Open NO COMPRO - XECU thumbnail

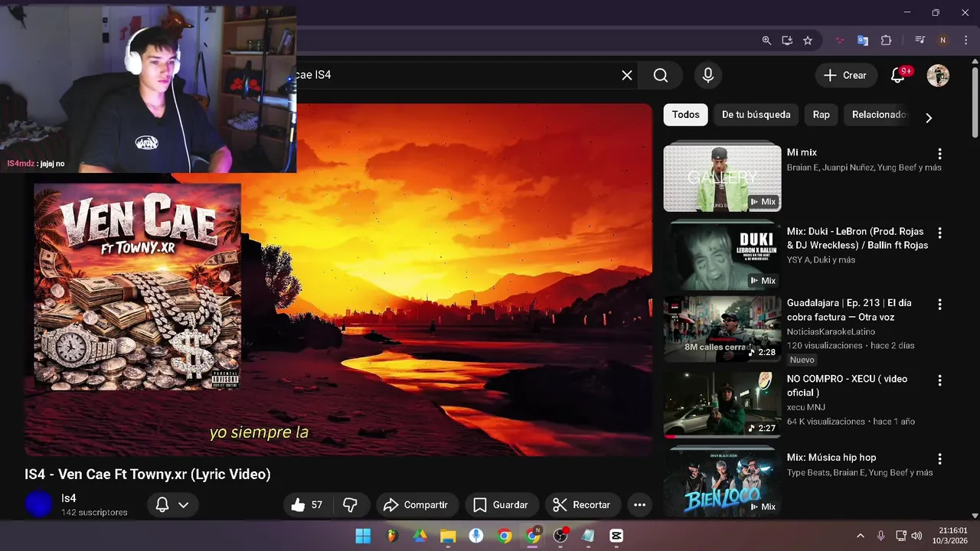click(x=722, y=405)
